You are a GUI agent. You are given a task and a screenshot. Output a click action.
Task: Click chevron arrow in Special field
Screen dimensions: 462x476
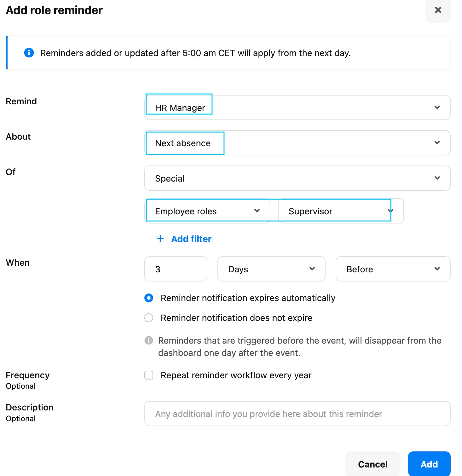click(437, 178)
